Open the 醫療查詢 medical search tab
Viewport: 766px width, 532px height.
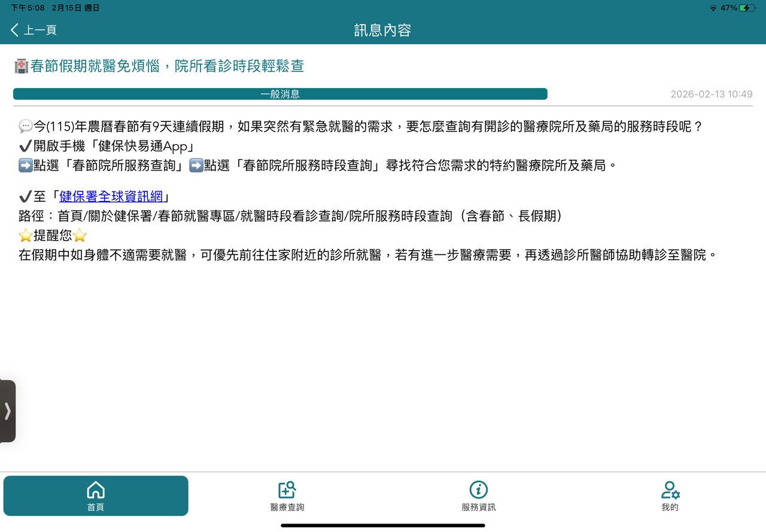click(287, 495)
